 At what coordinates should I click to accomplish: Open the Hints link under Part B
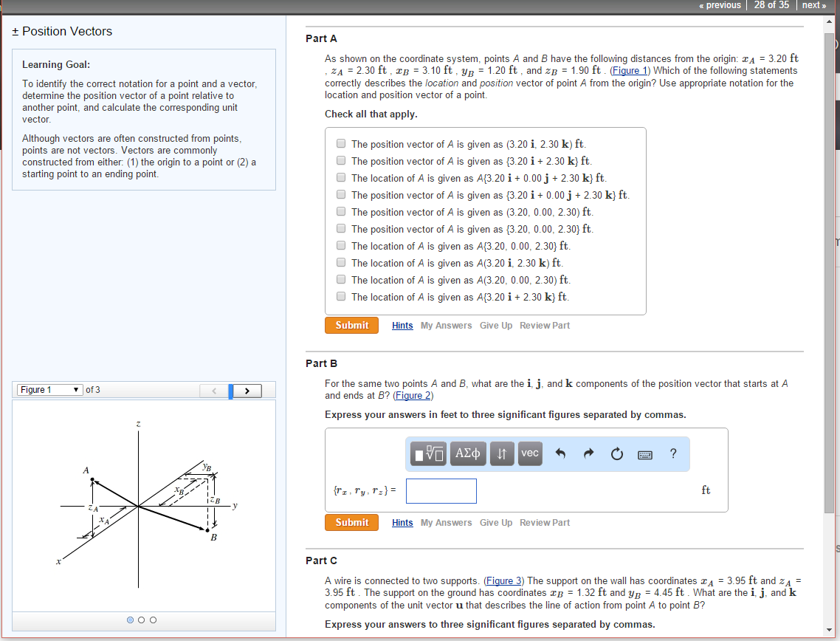[402, 522]
